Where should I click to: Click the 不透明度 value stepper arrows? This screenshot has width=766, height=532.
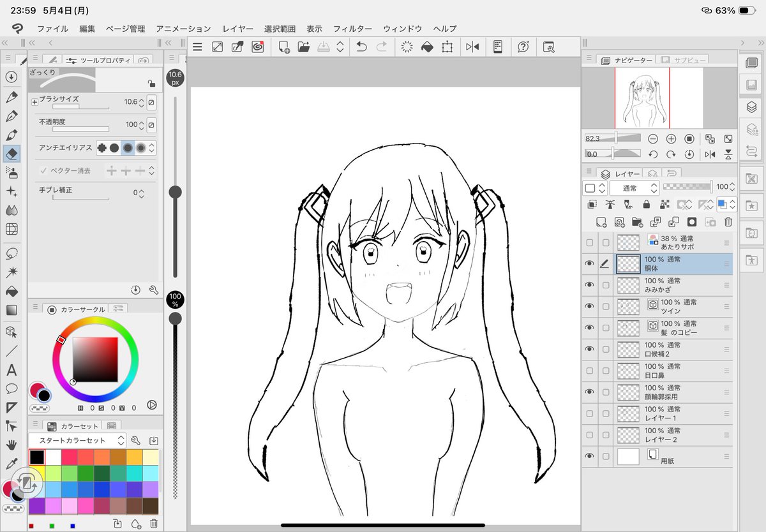coord(142,124)
